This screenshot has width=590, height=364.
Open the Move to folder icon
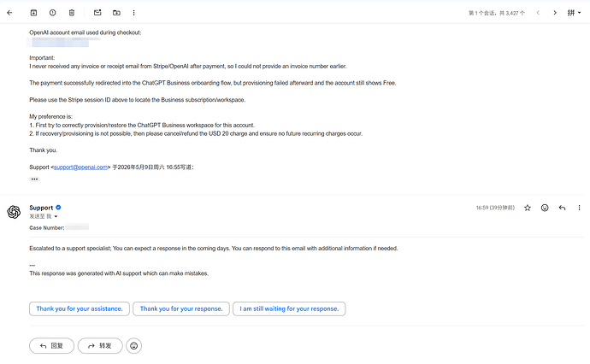pos(116,13)
